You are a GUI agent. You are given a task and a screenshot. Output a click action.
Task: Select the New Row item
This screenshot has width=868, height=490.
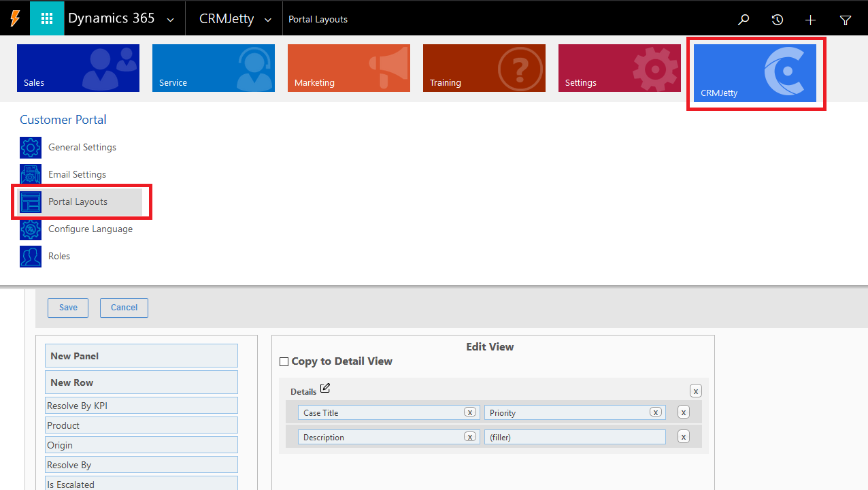pyautogui.click(x=141, y=382)
